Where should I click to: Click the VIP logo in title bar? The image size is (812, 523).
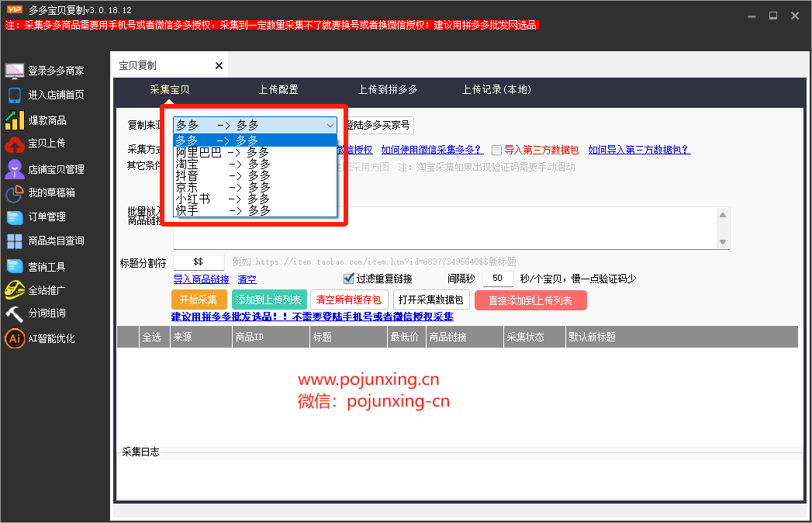point(15,9)
